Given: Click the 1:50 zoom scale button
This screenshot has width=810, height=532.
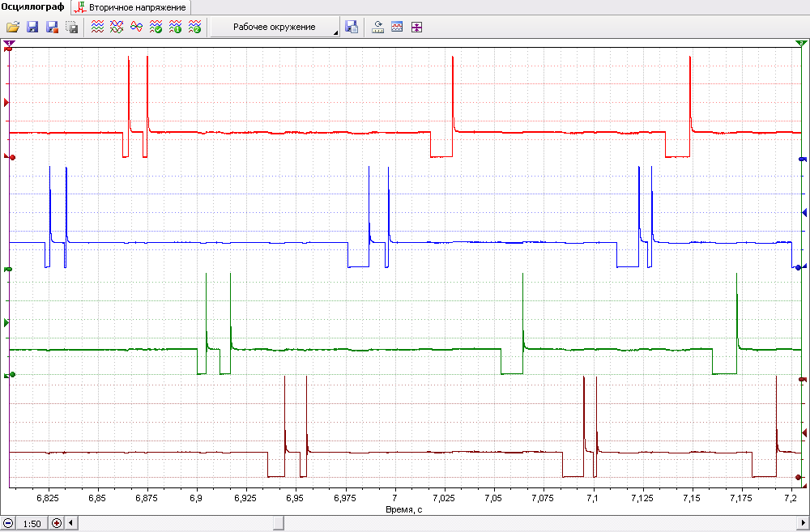Looking at the screenshot, I should [x=32, y=523].
